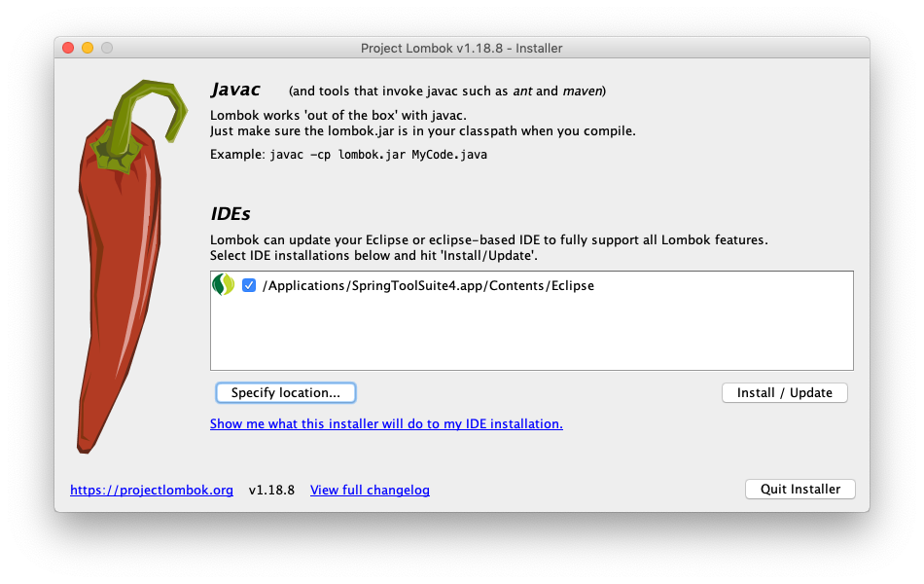Screen dimensions: 924x584
Task: Click the v1.18.8 version label
Action: tap(271, 490)
